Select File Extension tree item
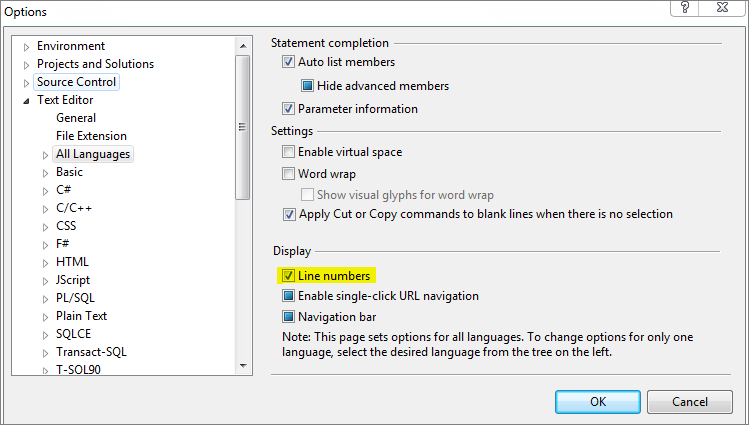 (x=91, y=136)
